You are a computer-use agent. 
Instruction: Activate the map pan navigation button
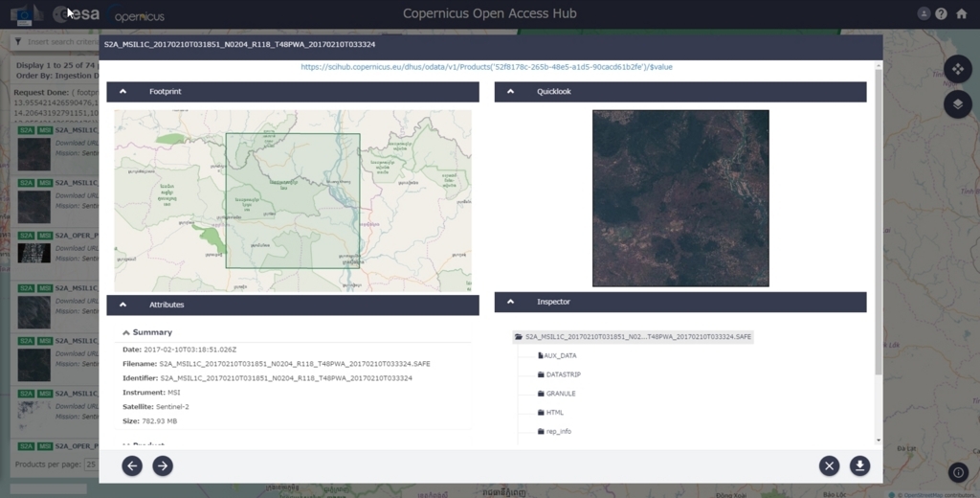pos(957,69)
